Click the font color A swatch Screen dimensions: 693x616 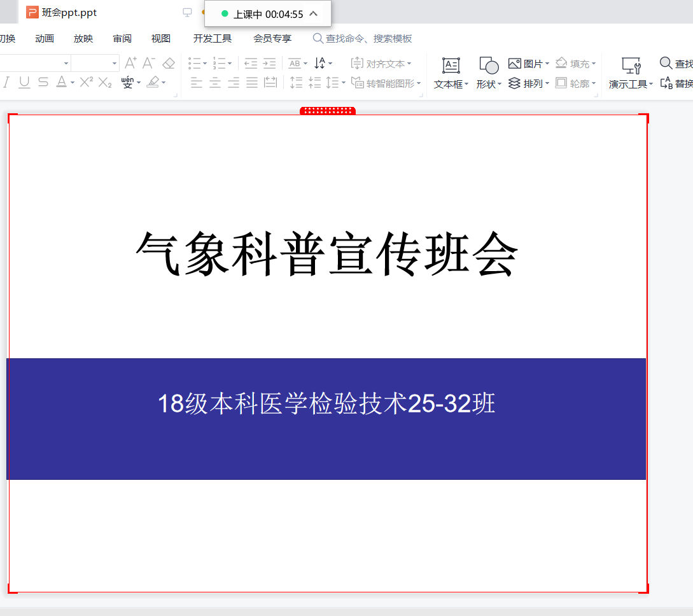click(x=61, y=82)
